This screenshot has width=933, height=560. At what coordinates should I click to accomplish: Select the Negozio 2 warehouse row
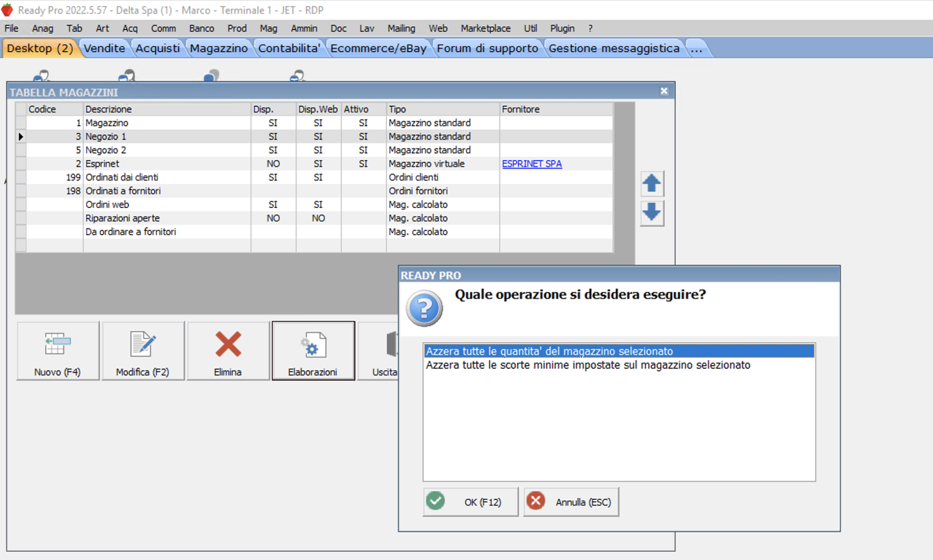tap(106, 150)
